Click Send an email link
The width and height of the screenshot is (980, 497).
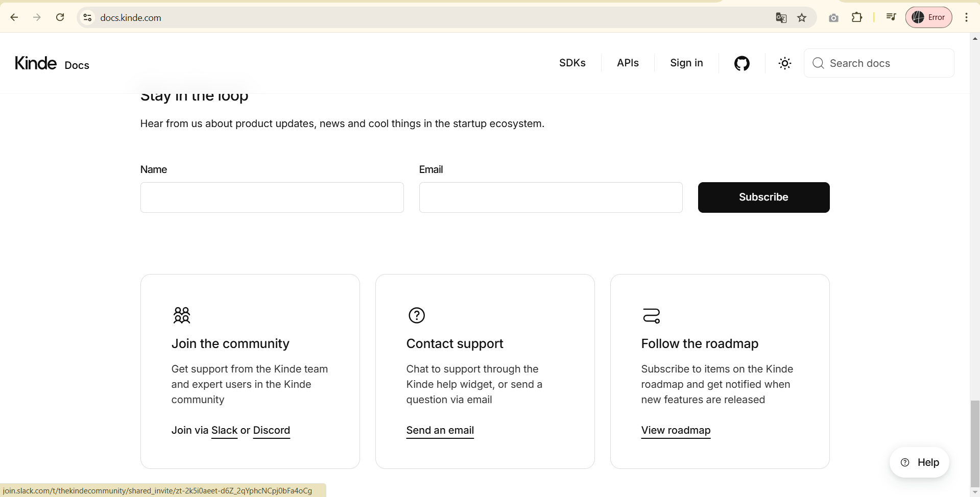point(440,430)
